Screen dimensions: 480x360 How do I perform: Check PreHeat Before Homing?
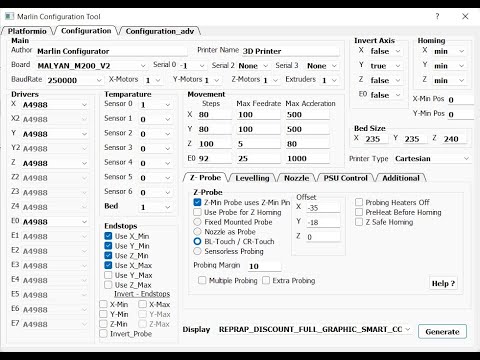(x=359, y=212)
